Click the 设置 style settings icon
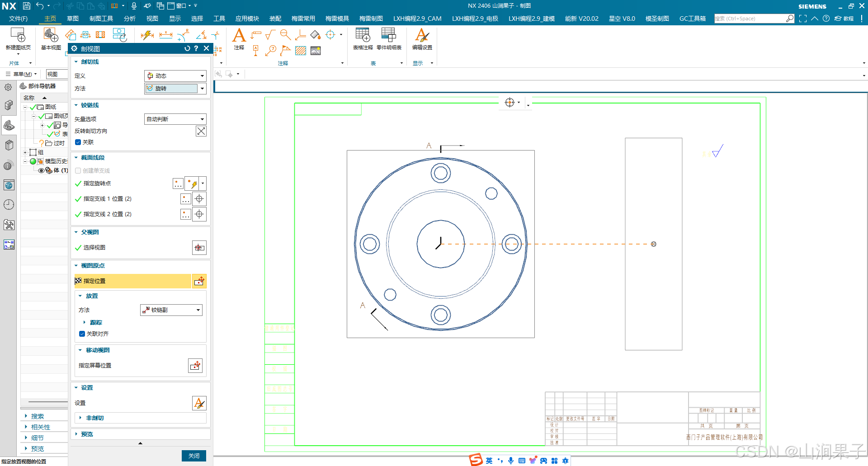 (x=199, y=403)
